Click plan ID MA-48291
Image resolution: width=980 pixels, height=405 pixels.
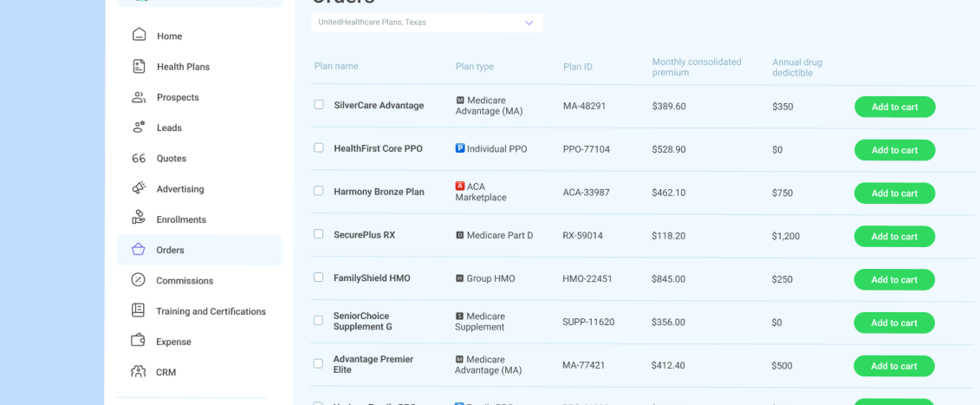click(584, 107)
